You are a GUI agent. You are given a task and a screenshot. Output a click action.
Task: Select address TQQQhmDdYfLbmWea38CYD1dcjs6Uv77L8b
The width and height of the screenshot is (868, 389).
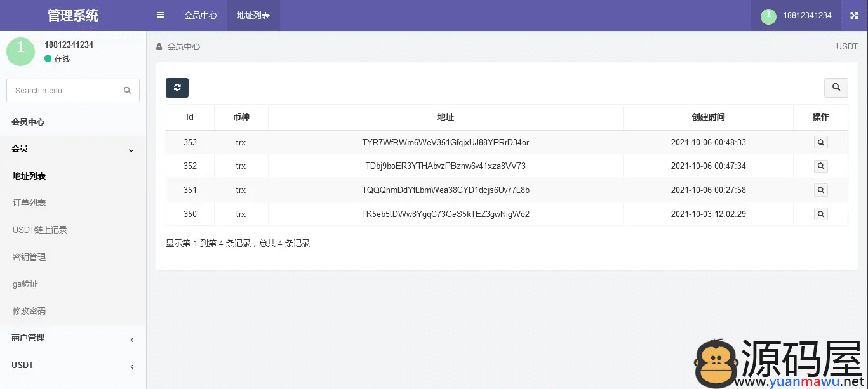[446, 190]
